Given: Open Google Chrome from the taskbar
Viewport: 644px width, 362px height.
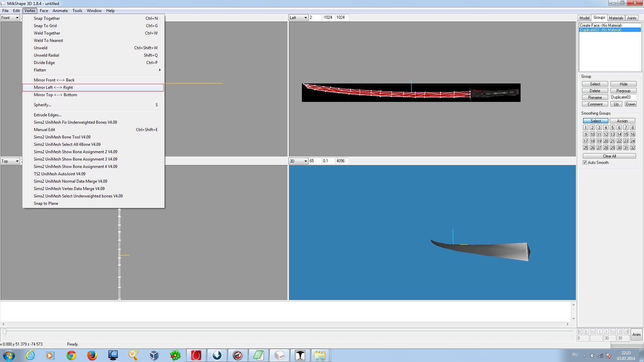Looking at the screenshot, I should tap(71, 355).
